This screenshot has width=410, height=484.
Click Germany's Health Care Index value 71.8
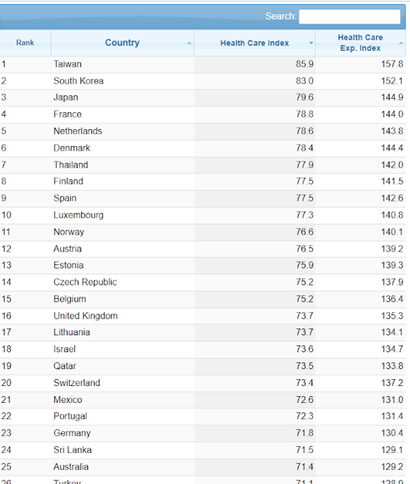(304, 433)
